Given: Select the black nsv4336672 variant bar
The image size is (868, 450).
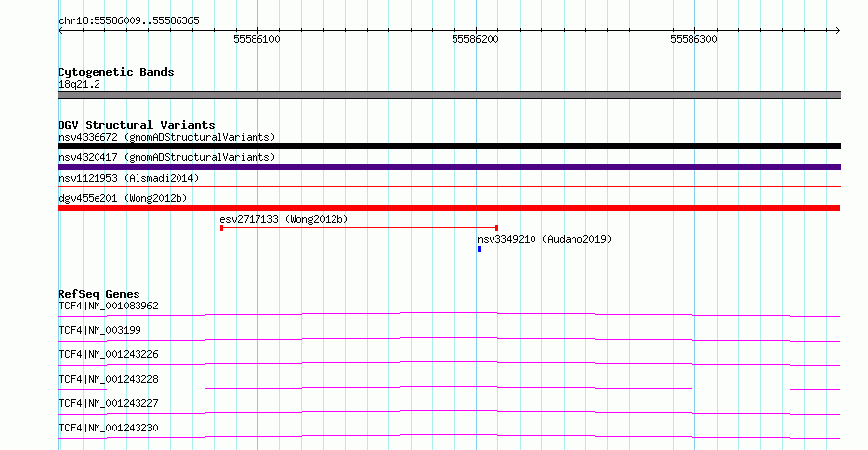Looking at the screenshot, I should (449, 146).
